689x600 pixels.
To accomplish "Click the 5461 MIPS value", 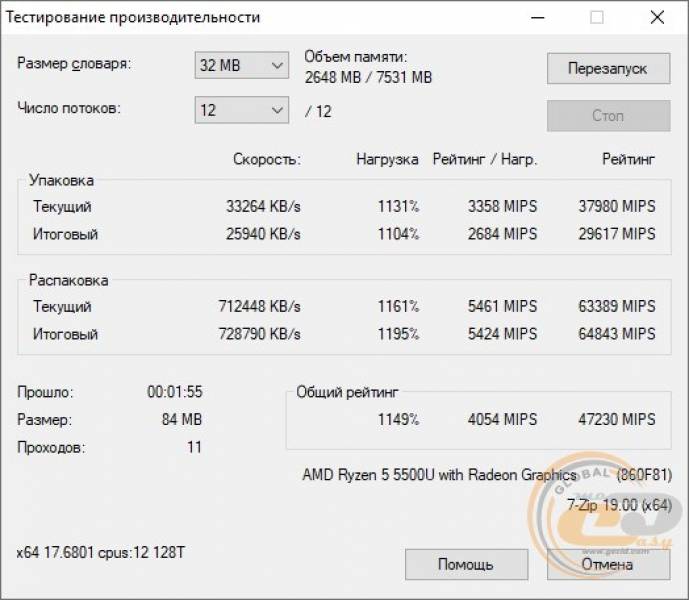I will pos(502,306).
